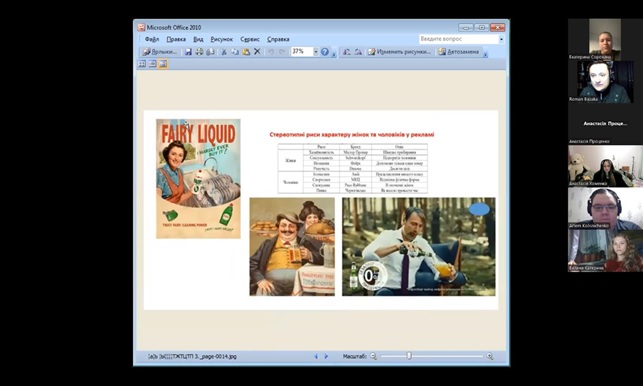Open Help with the blue question mark icon
Image resolution: width=643 pixels, height=386 pixels.
pos(325,52)
